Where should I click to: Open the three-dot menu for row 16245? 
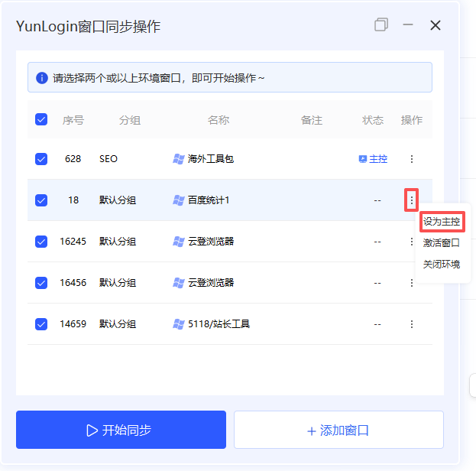point(412,242)
